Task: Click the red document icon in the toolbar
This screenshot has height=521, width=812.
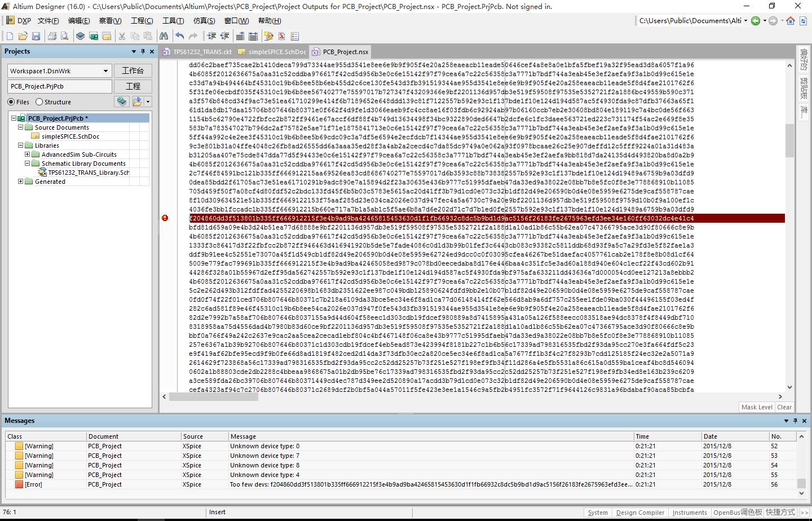Action: [x=281, y=36]
